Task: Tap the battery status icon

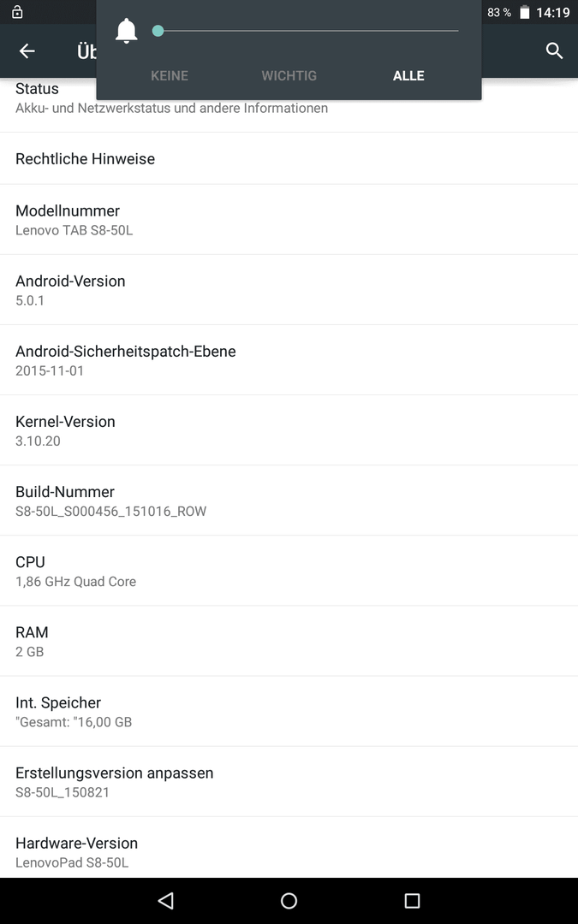Action: tap(524, 12)
